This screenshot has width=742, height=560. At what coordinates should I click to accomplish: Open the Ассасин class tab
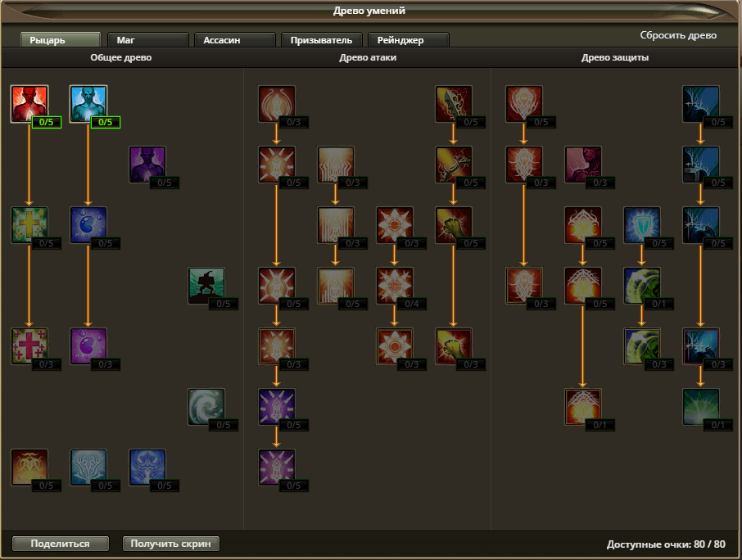tap(234, 40)
